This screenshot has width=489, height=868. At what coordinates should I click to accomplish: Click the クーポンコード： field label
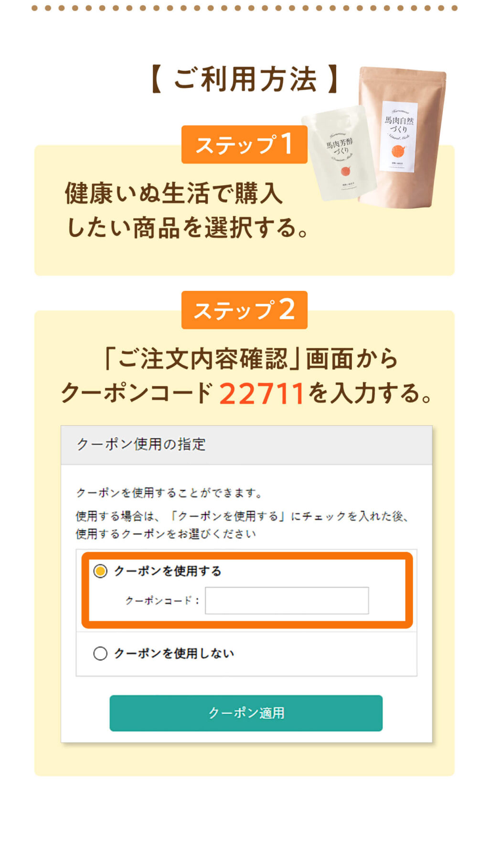[x=162, y=600]
